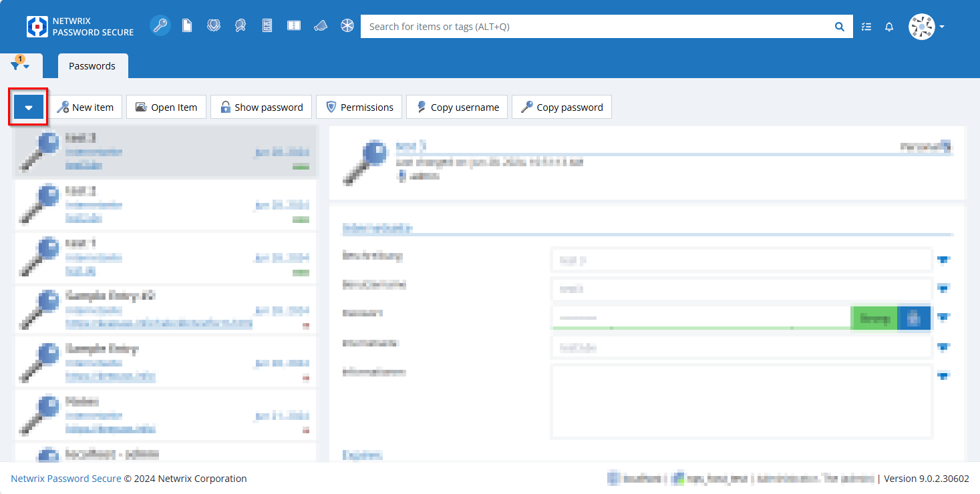Click the Version 9.0.2.30602 footer text
Screen dimensions: 980x494
pyautogui.click(x=927, y=479)
